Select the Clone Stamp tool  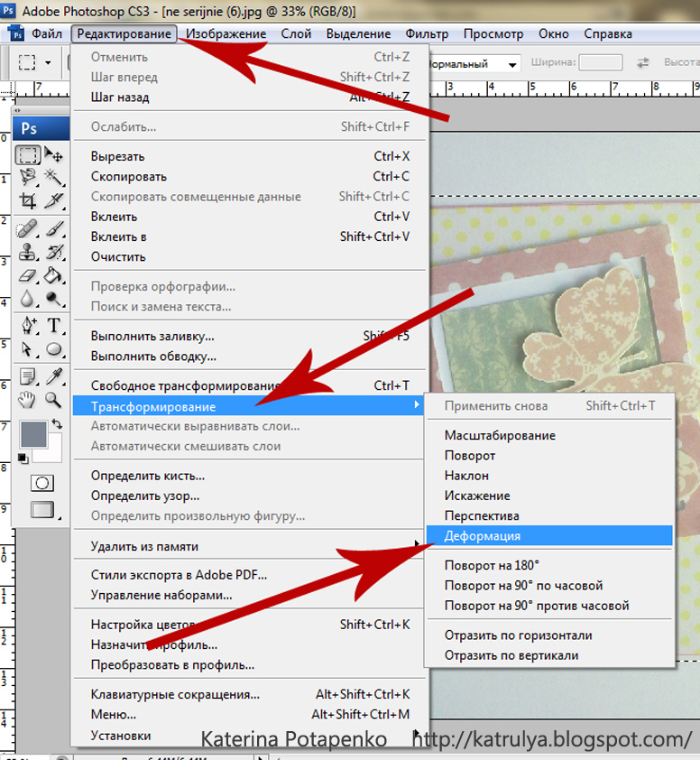(28, 252)
